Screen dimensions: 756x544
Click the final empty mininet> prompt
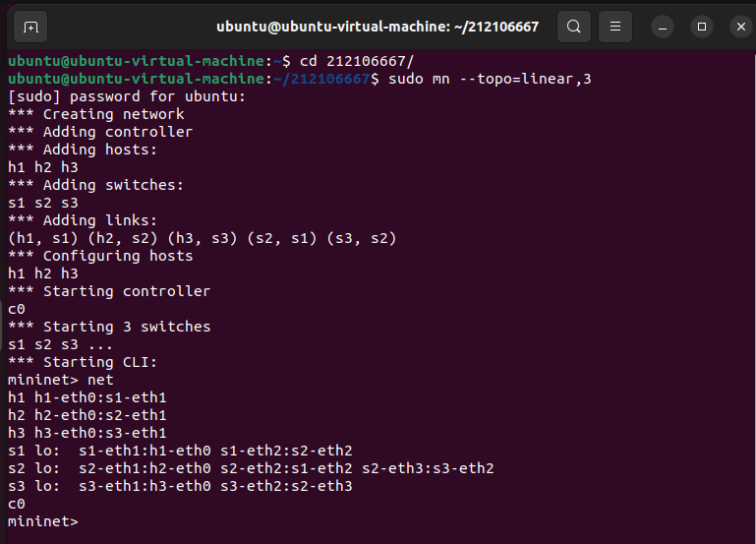pos(42,521)
